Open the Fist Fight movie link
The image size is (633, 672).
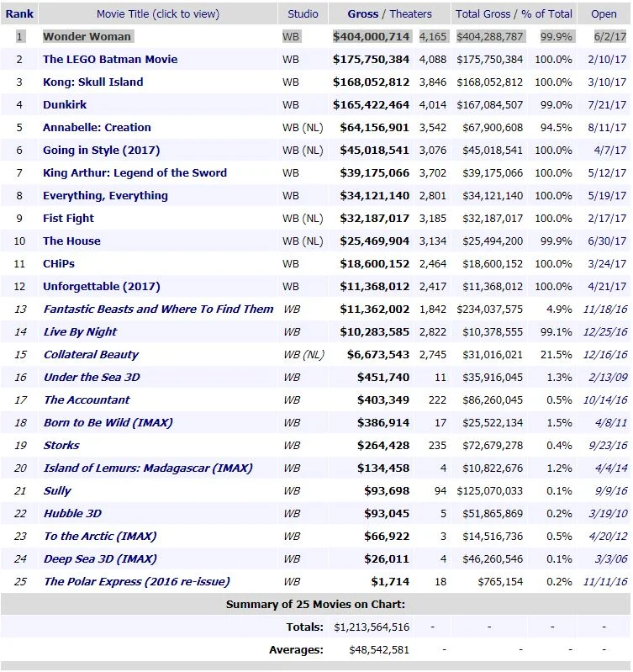68,218
